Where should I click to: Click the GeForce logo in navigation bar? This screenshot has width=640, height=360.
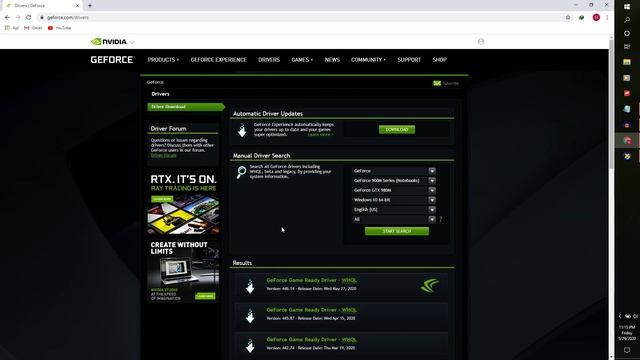[112, 60]
